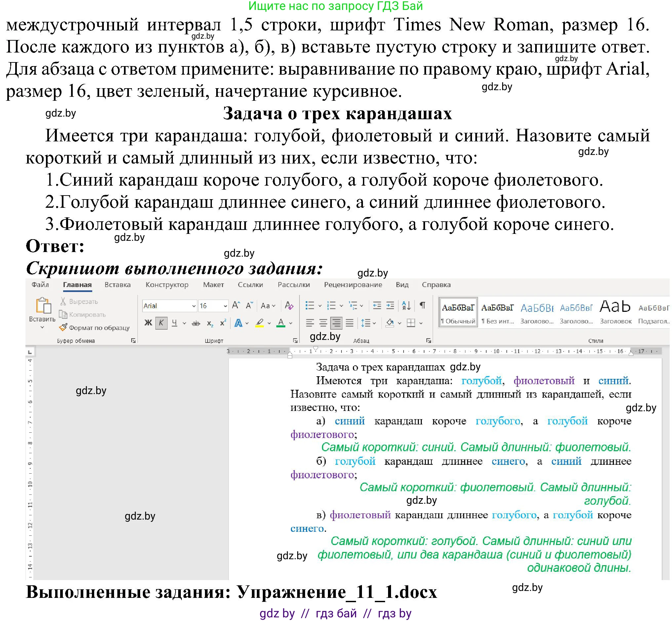Expand the borders dropdown arrow
This screenshot has height=621, width=672.
pyautogui.click(x=421, y=323)
